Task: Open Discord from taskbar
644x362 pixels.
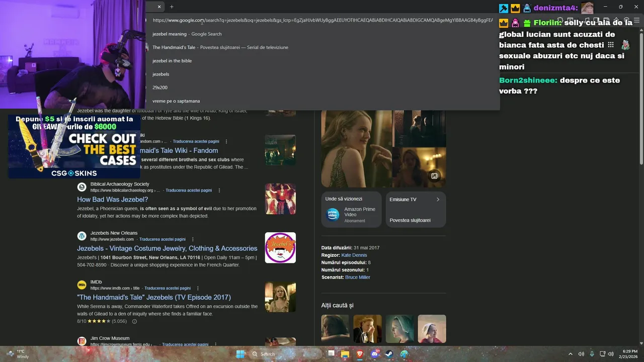Action: click(375, 354)
